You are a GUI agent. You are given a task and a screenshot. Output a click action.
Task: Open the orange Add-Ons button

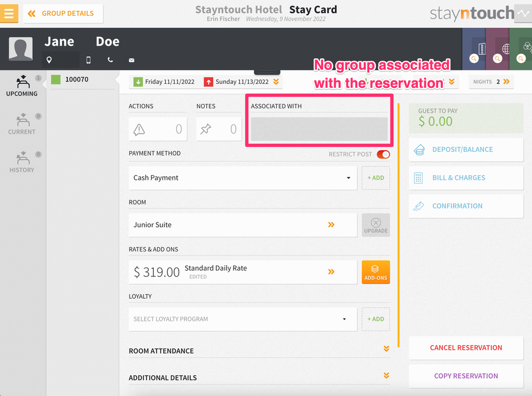[x=376, y=272]
